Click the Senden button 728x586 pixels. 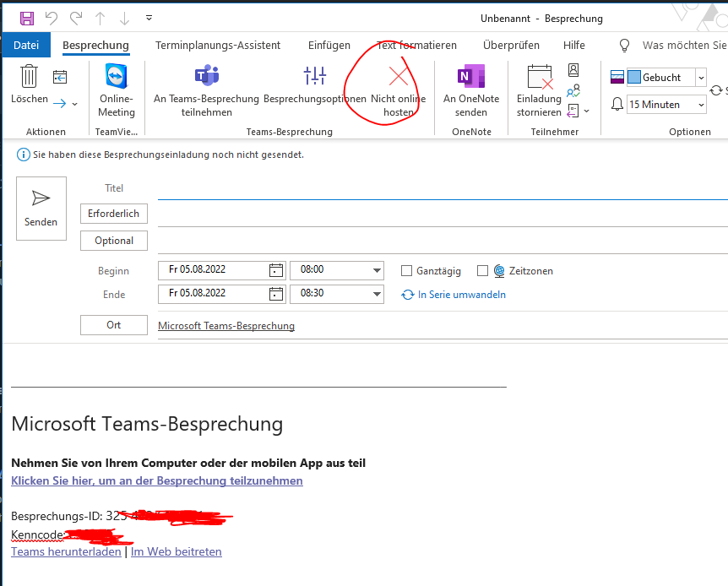click(41, 209)
